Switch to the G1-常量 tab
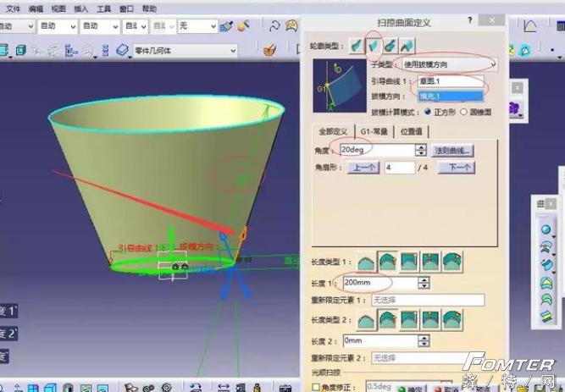Viewport: 565px width, 392px height. click(x=374, y=131)
